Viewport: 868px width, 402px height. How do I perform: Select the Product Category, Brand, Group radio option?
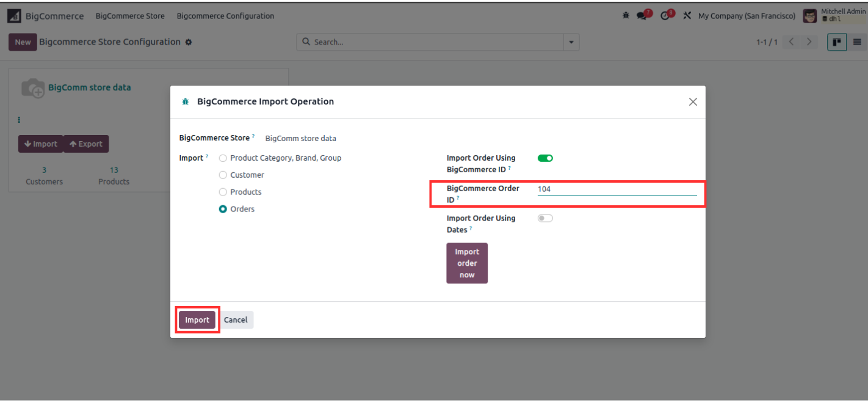point(223,158)
